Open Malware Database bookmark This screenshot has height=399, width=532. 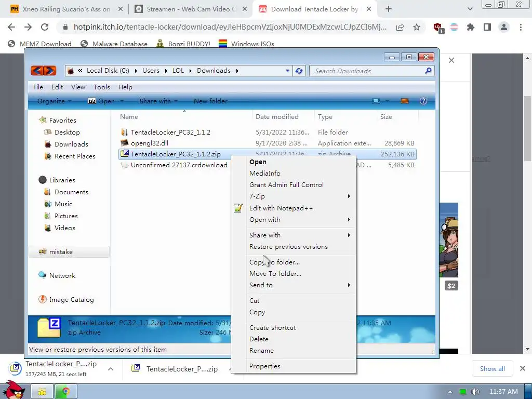[114, 44]
